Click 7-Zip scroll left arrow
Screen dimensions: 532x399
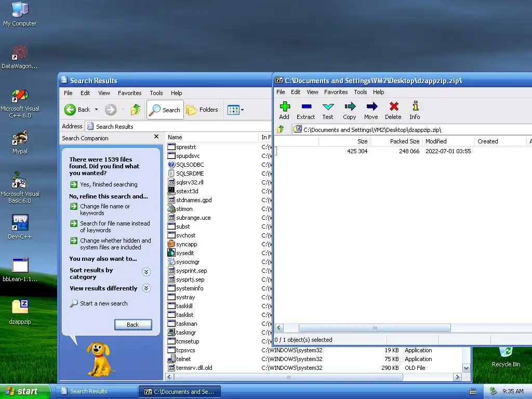pyautogui.click(x=280, y=328)
